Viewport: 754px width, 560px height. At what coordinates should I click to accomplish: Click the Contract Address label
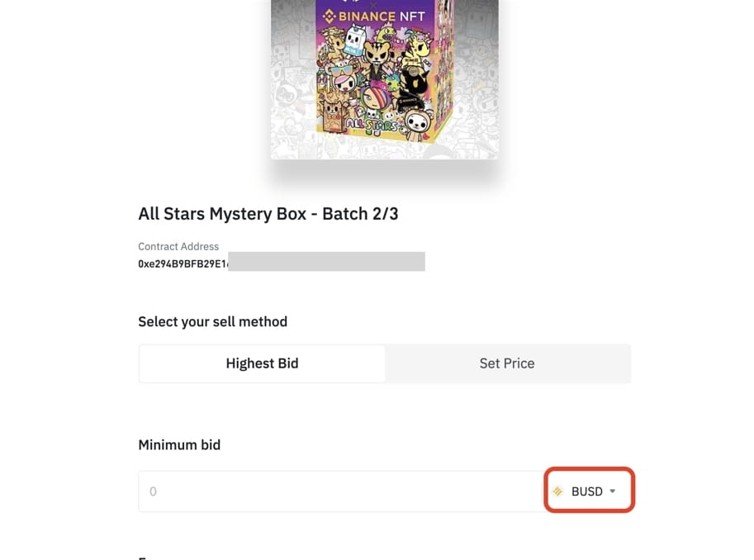178,246
